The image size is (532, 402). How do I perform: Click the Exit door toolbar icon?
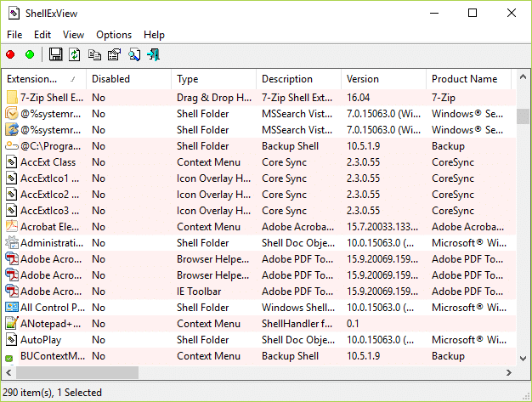pos(154,55)
